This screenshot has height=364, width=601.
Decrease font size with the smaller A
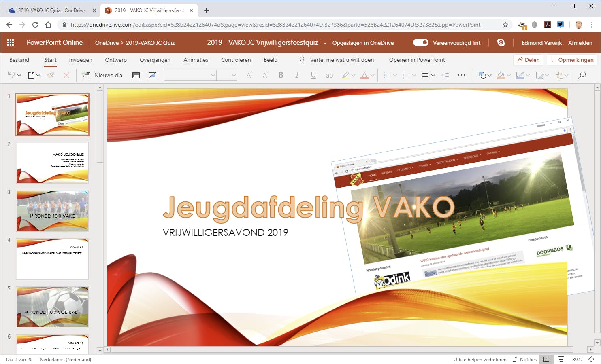265,75
